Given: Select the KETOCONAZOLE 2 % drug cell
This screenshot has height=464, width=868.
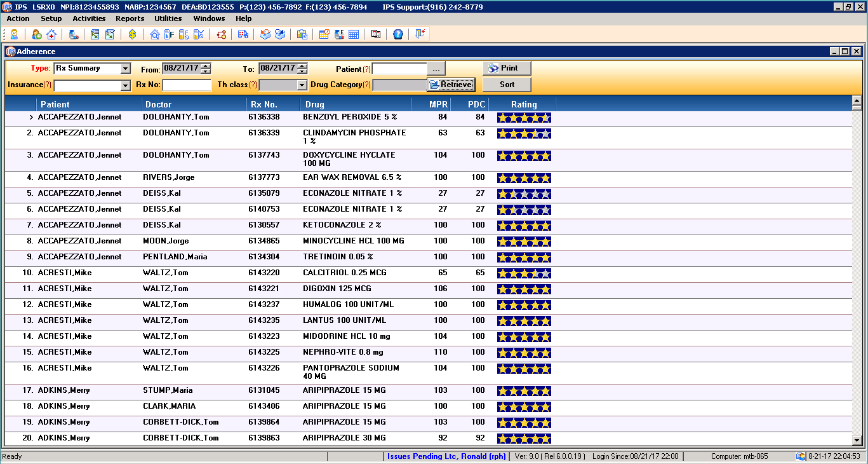Looking at the screenshot, I should click(342, 225).
